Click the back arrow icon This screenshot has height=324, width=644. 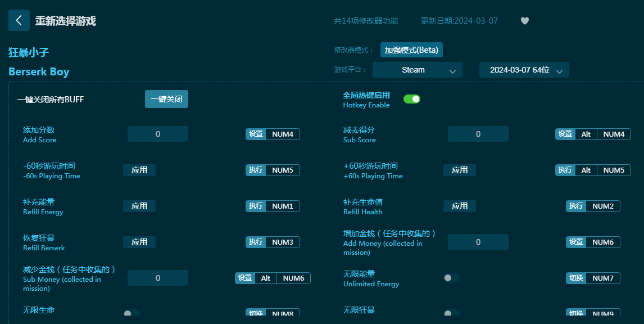(19, 20)
